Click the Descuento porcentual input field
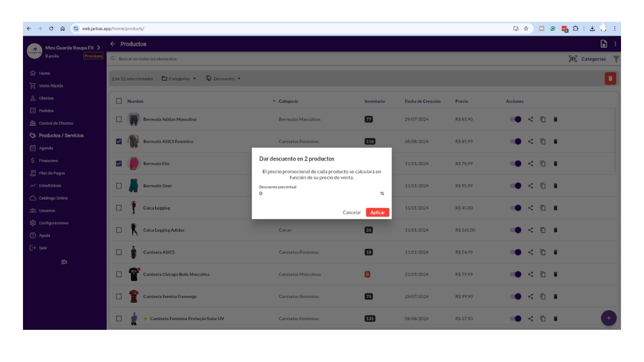 pyautogui.click(x=318, y=194)
